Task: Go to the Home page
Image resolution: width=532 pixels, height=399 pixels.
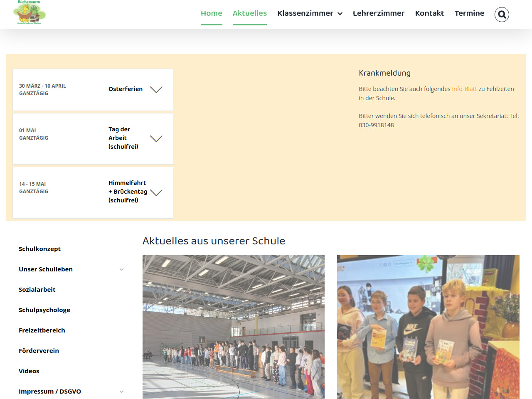Action: click(211, 13)
